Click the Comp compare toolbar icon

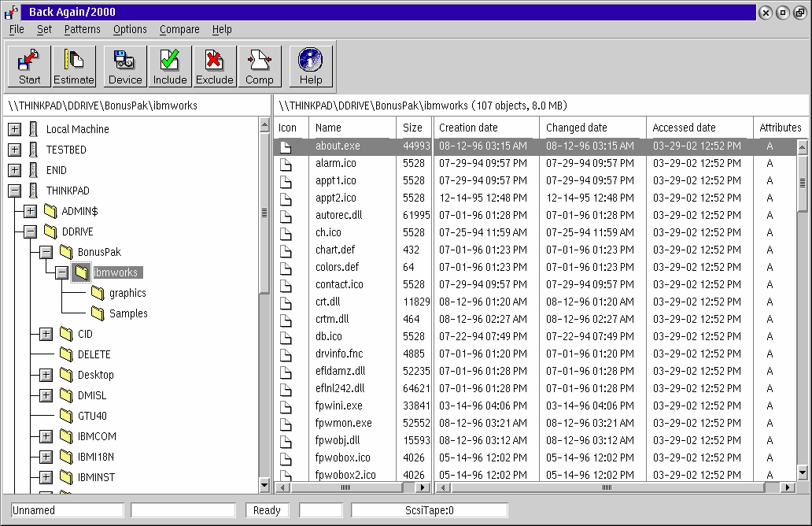260,66
